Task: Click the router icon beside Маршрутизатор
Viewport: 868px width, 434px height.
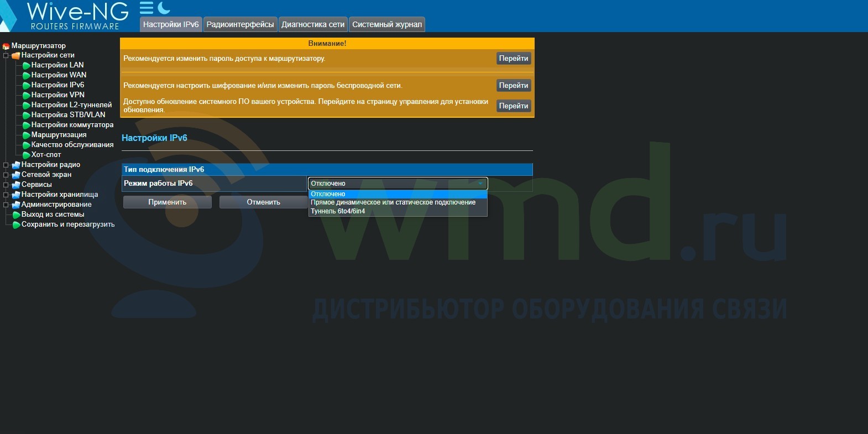Action: 6,46
